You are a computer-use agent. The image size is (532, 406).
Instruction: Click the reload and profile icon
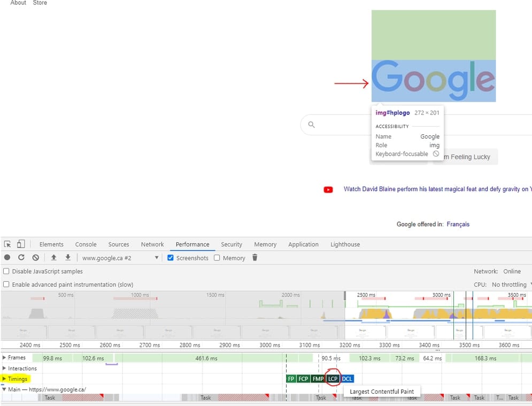(x=21, y=257)
